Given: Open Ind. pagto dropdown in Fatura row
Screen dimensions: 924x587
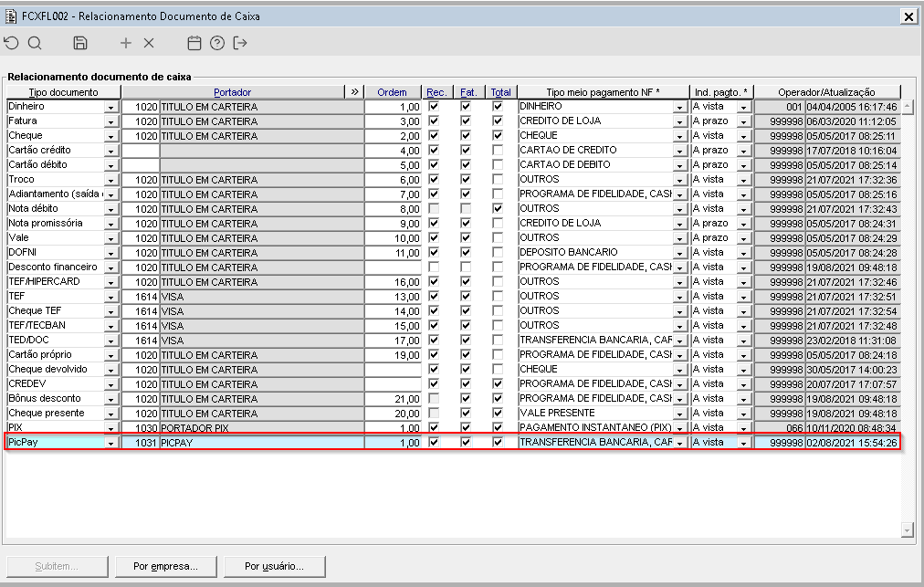Looking at the screenshot, I should click(744, 121).
